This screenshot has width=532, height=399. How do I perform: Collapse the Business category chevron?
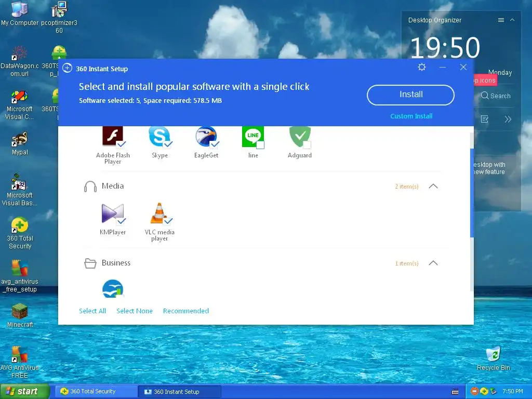(x=433, y=263)
